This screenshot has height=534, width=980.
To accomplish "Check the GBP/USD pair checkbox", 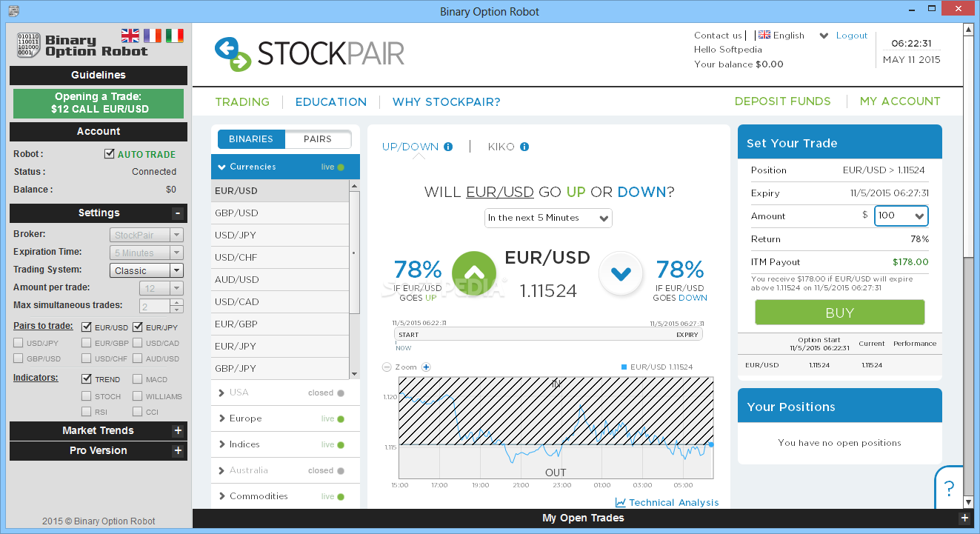I will (x=19, y=358).
